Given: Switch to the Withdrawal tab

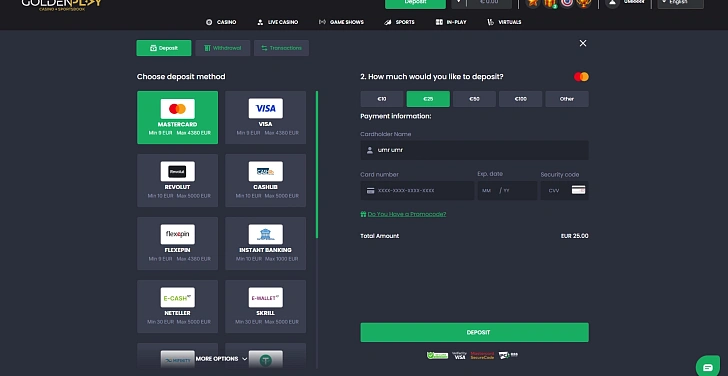Looking at the screenshot, I should (x=223, y=48).
